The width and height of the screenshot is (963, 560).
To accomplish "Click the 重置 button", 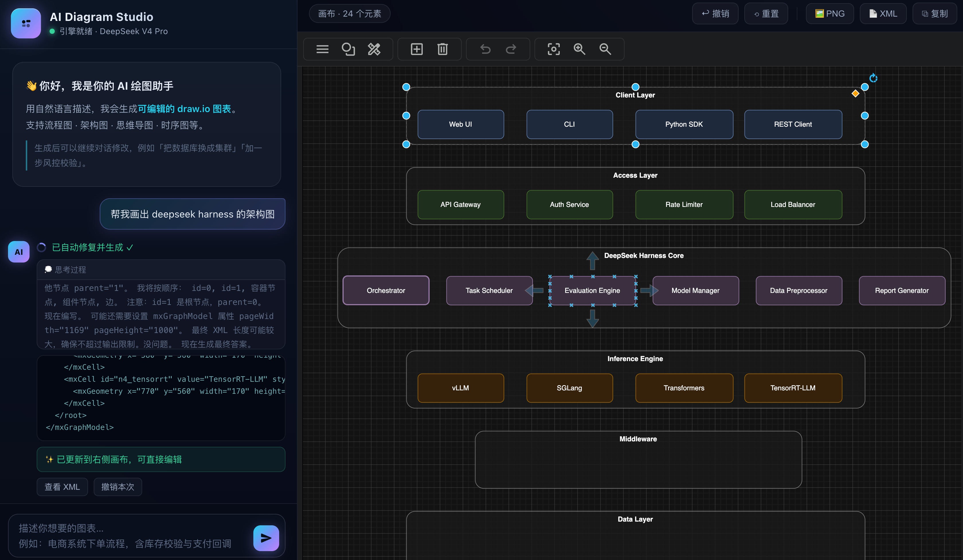I will pyautogui.click(x=766, y=14).
